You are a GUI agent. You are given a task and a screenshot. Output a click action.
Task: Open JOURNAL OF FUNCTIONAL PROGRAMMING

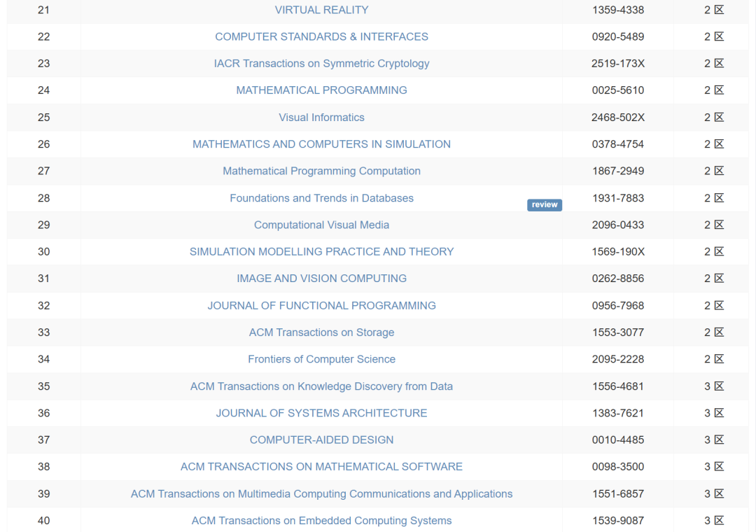click(x=321, y=306)
